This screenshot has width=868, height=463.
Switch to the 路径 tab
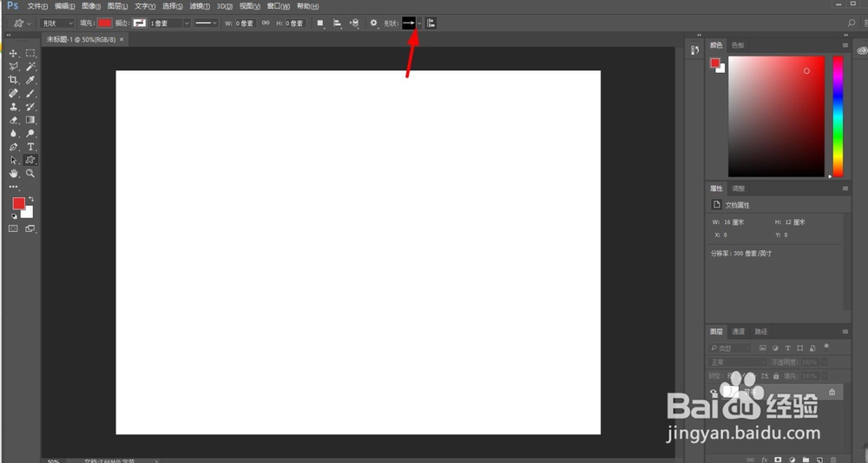(761, 332)
